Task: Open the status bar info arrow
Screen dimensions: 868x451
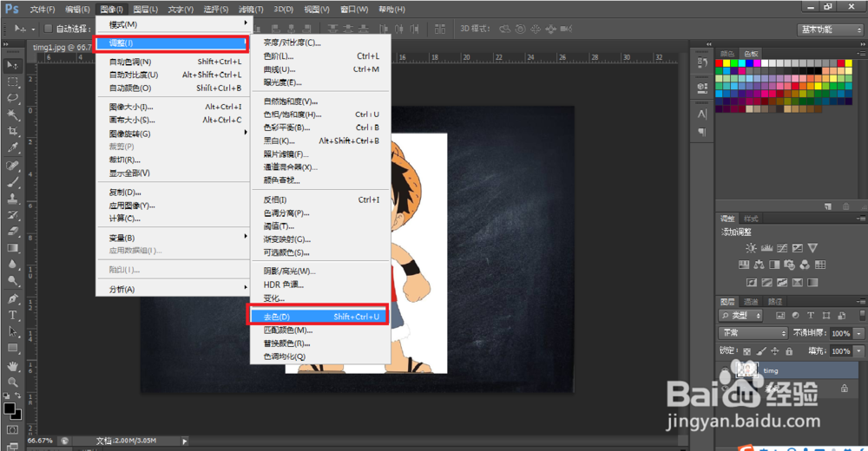Action: click(185, 441)
